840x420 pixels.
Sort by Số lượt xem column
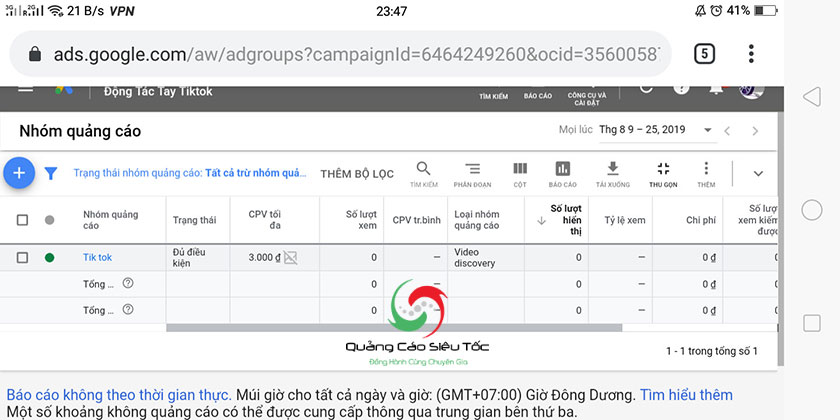(361, 220)
